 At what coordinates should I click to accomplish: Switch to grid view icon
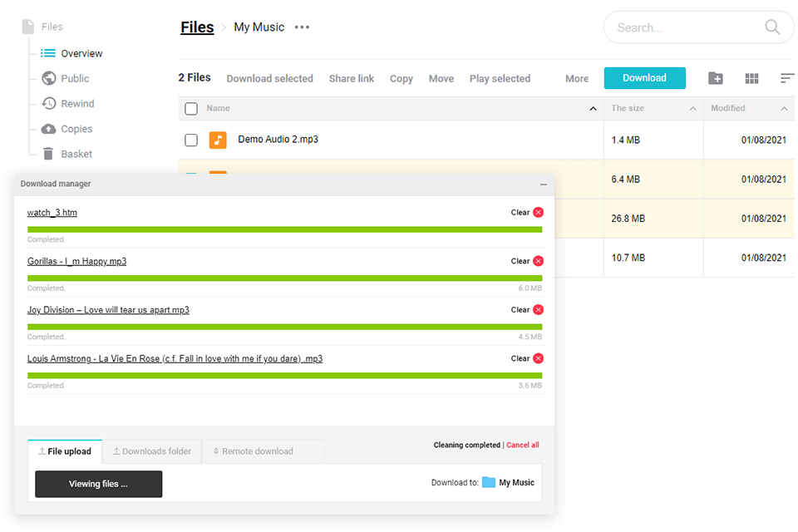pyautogui.click(x=751, y=78)
